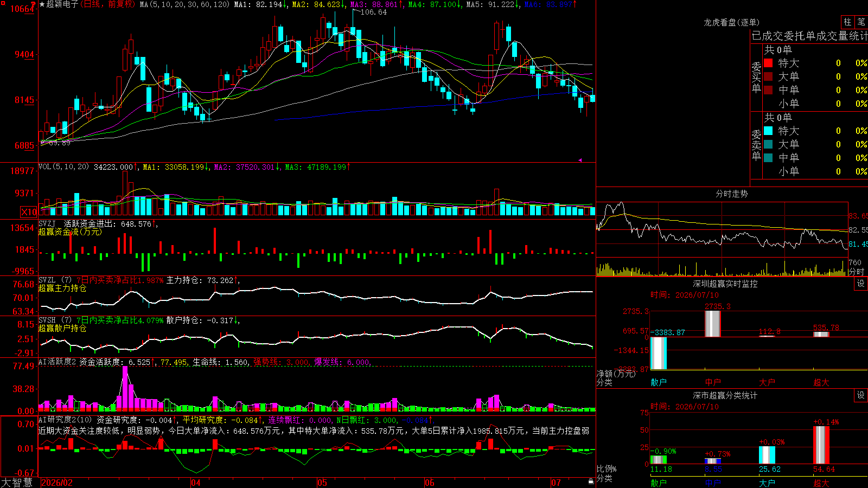The height and width of the screenshot is (488, 868).
Task: Click the 委买单 section label
Action: (756, 76)
